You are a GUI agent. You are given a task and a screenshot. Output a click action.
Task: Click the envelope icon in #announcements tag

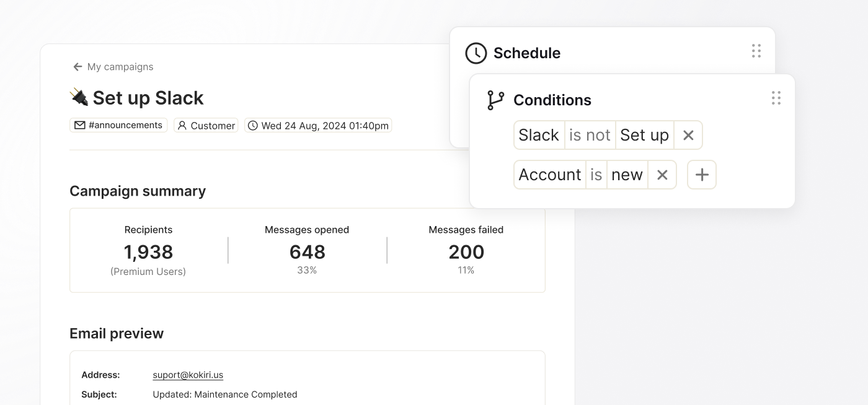point(80,125)
